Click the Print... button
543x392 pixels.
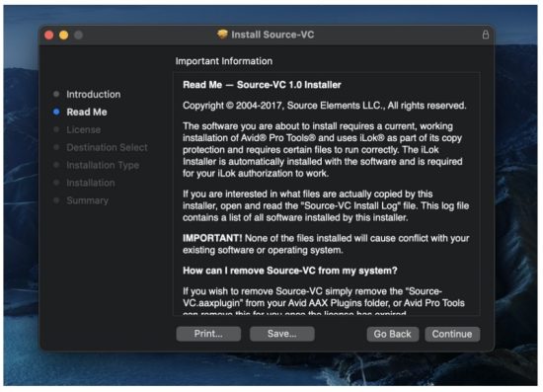tap(208, 334)
